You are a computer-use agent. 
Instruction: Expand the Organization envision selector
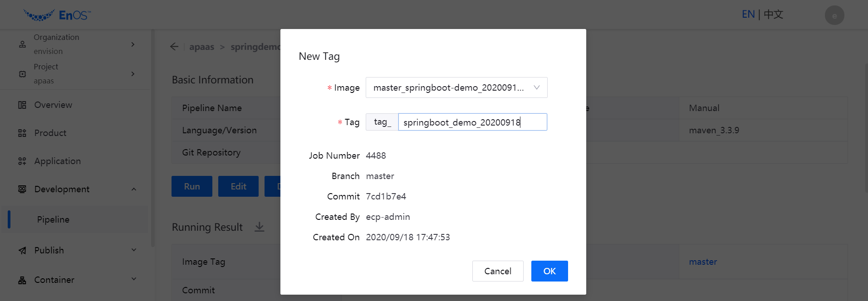click(132, 44)
